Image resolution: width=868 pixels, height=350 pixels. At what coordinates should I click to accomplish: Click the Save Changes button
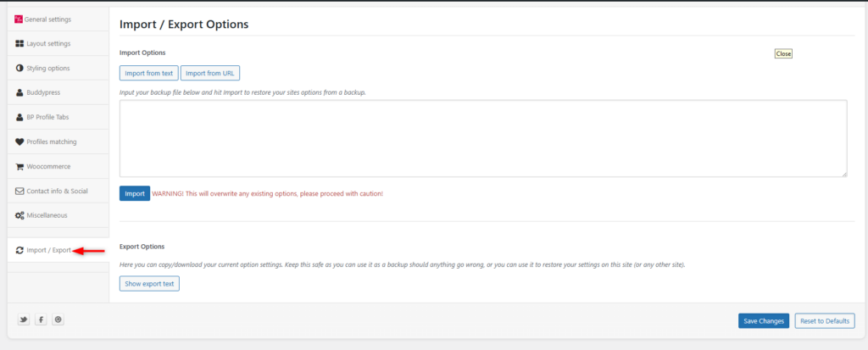coord(763,321)
